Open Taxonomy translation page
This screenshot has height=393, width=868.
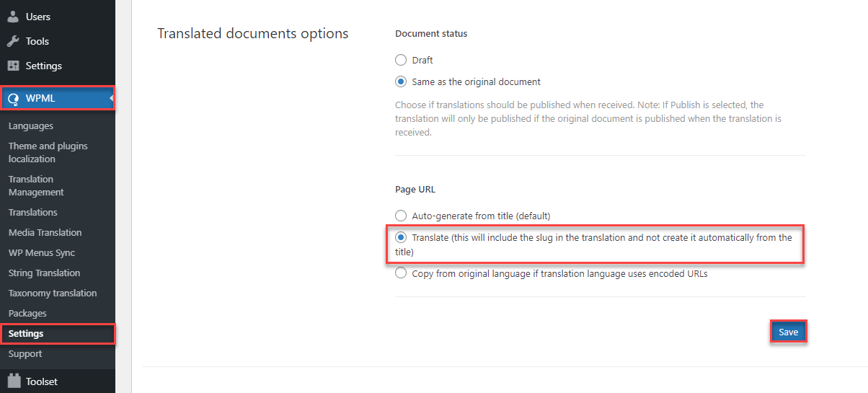tap(53, 293)
